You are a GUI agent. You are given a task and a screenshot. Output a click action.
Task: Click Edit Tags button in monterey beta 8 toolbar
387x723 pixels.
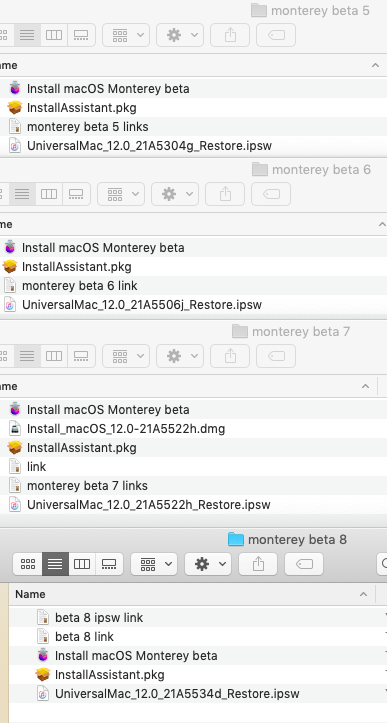tap(304, 563)
